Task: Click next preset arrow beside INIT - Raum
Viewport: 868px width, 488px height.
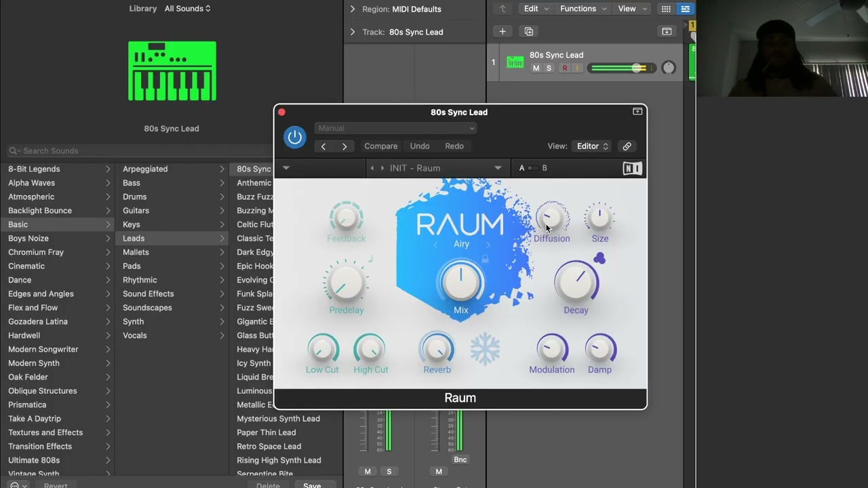Action: click(x=382, y=168)
